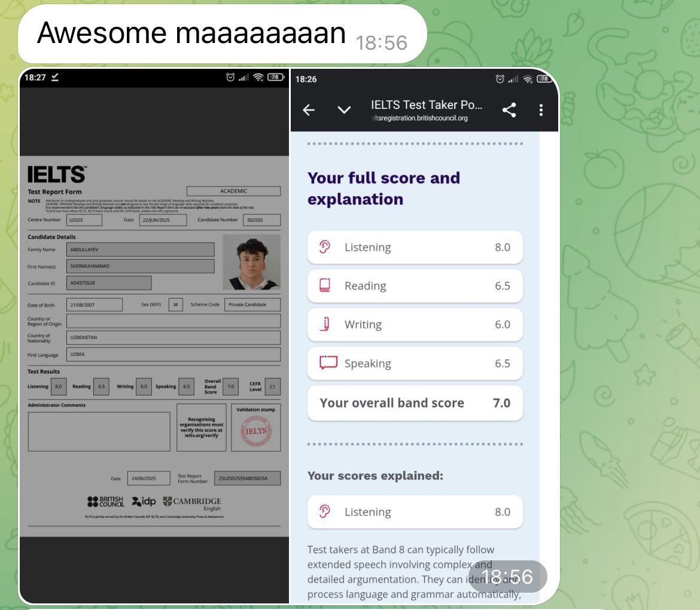Click the ielts.org/verify notice on the form
The height and width of the screenshot is (610, 700).
tap(202, 428)
